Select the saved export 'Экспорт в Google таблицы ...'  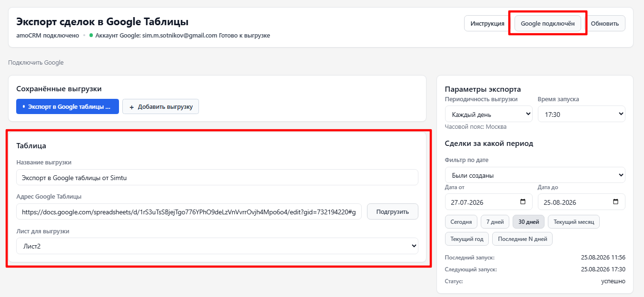pyautogui.click(x=68, y=106)
